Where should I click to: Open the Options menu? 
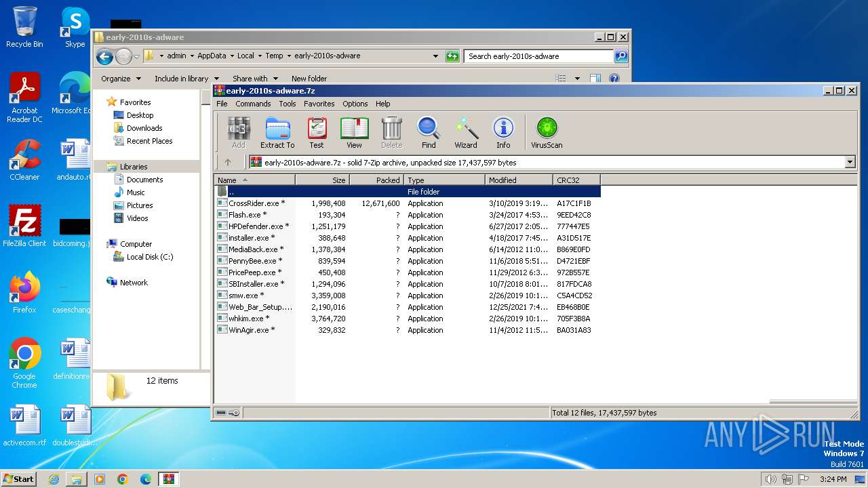(355, 104)
